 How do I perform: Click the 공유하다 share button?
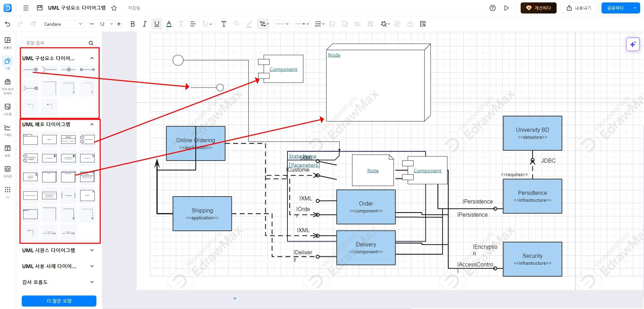point(615,8)
